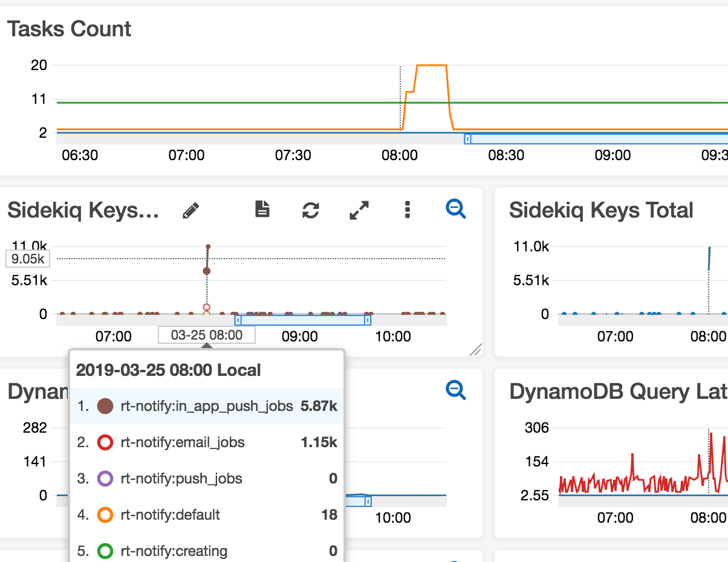Viewport: 728px width, 562px height.
Task: Zoom out the DynamoDB chart below
Action: [x=456, y=390]
